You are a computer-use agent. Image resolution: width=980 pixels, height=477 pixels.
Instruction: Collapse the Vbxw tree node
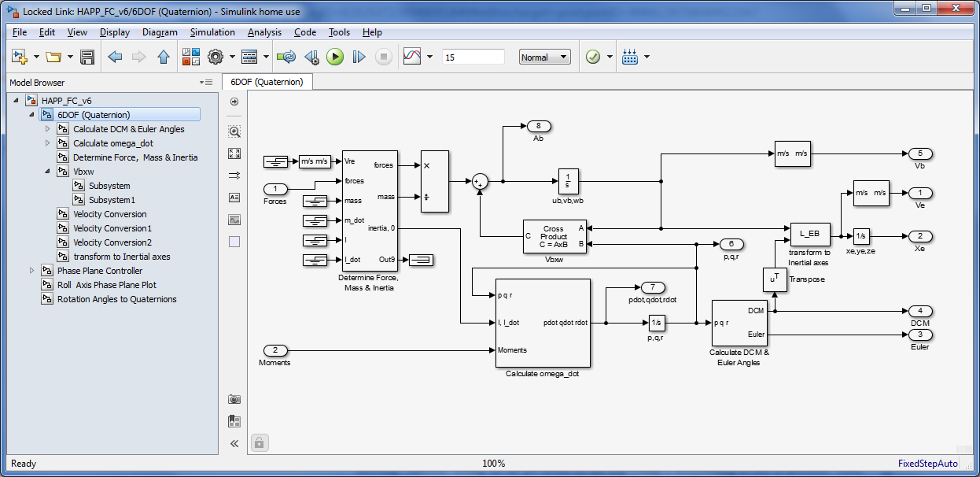tap(47, 172)
